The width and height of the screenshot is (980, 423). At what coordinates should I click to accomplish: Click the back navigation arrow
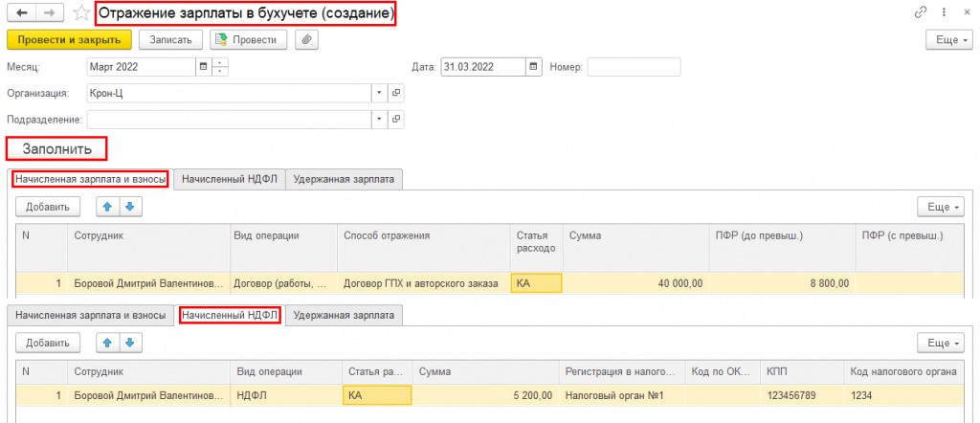pyautogui.click(x=20, y=13)
